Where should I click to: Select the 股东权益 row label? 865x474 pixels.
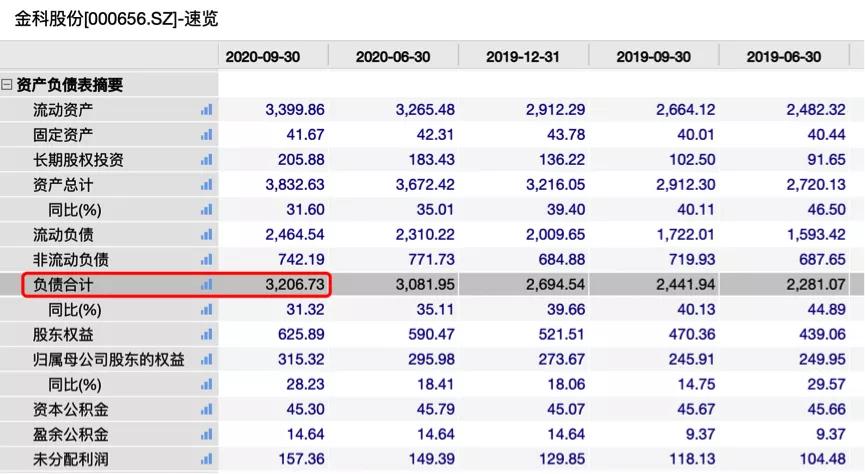pos(63,334)
